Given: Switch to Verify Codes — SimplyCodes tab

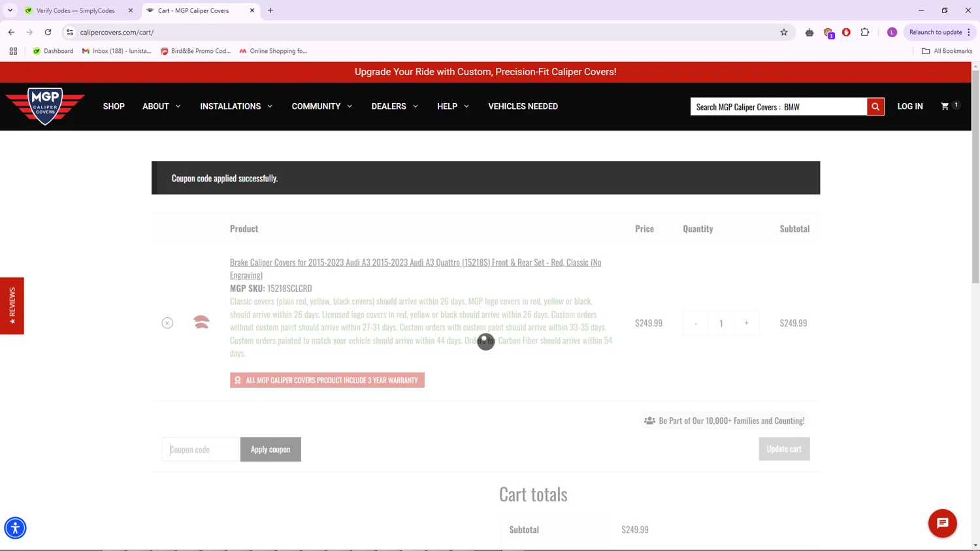Looking at the screenshot, I should pyautogui.click(x=75, y=10).
